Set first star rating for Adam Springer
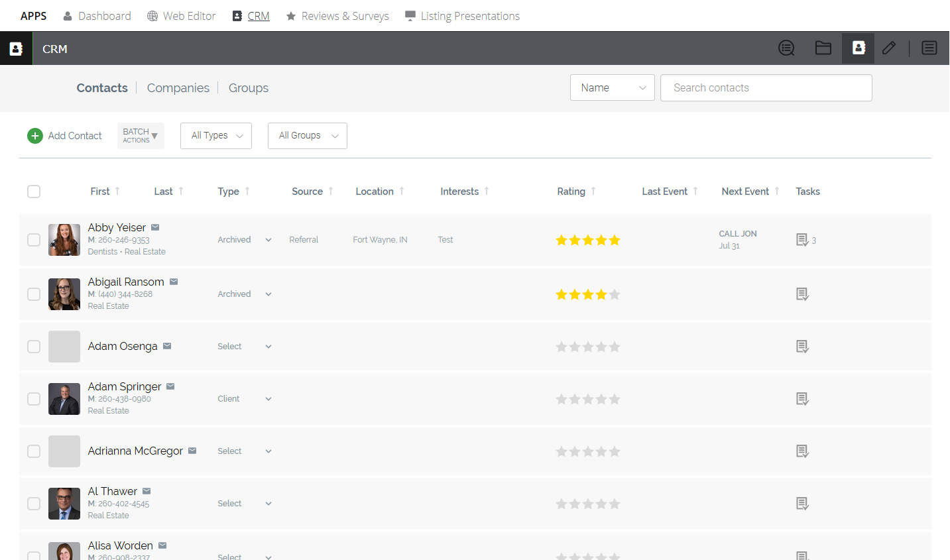 click(x=562, y=399)
